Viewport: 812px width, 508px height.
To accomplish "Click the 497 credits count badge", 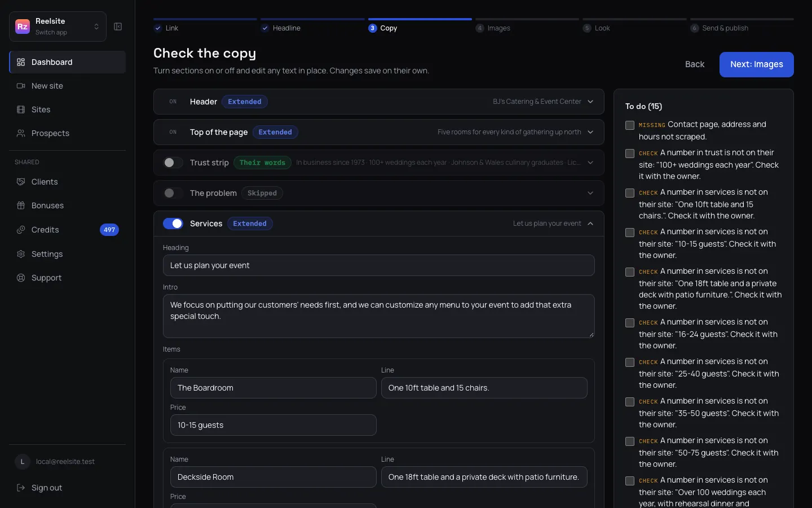I will 109,230.
